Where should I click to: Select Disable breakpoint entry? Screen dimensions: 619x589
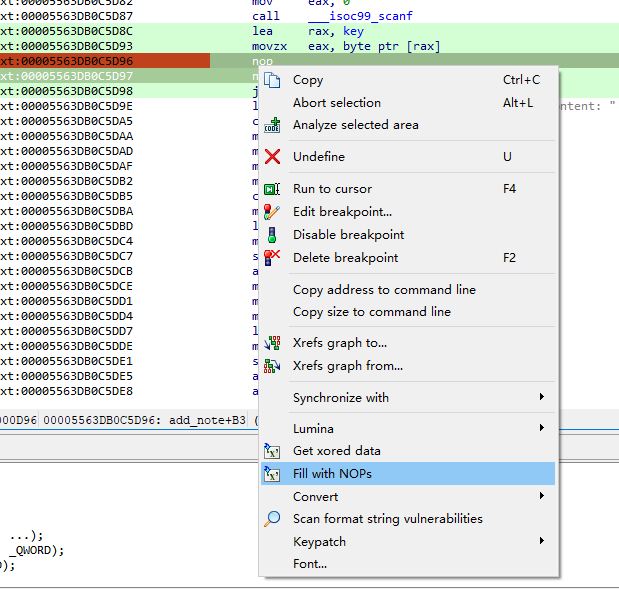[x=408, y=235]
